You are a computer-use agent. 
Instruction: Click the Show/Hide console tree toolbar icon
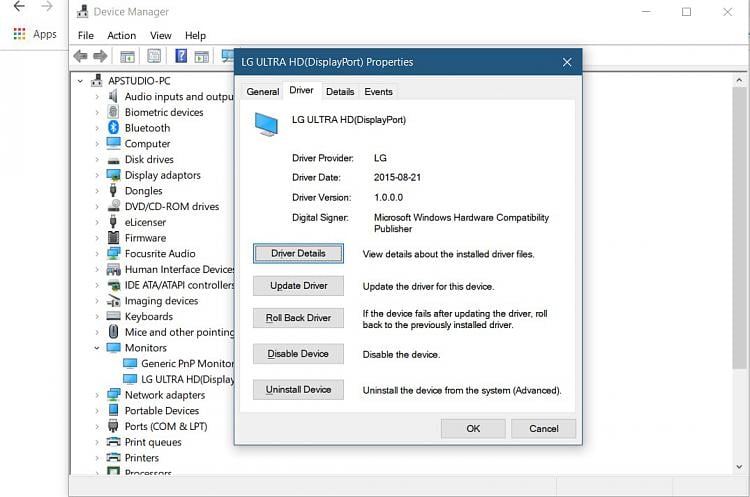coord(127,56)
